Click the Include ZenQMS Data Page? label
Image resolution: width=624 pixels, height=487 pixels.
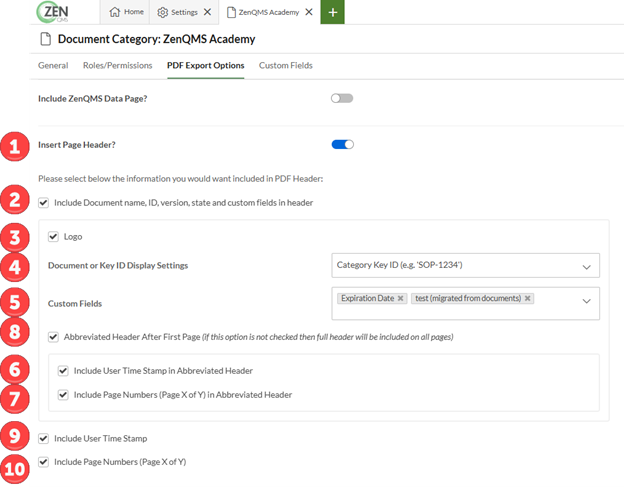tap(93, 99)
